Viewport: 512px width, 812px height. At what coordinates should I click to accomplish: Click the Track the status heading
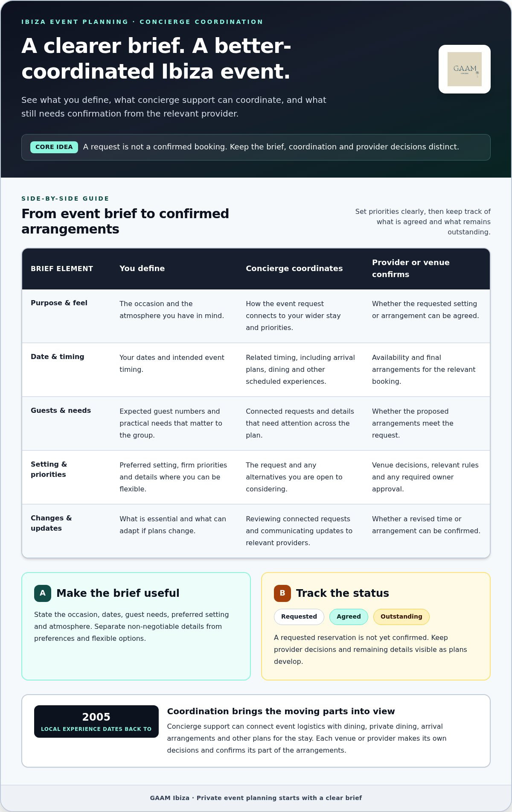coord(343,593)
